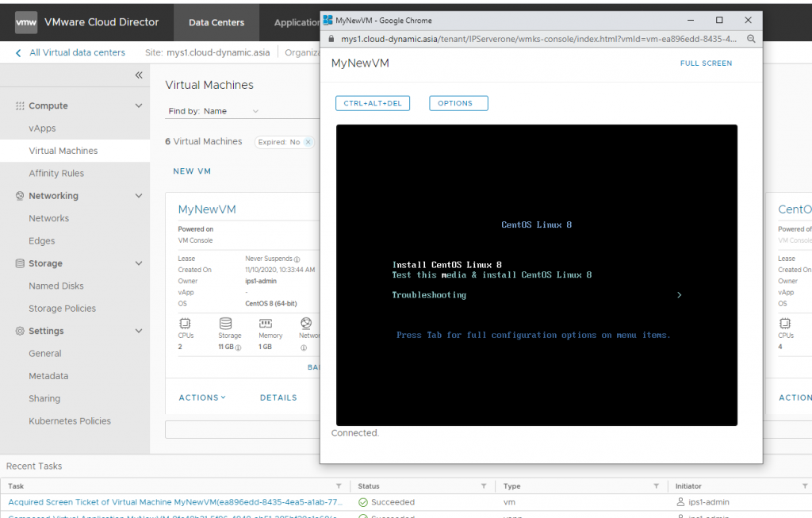Click the vmw logo icon
The image size is (812, 518).
click(26, 22)
